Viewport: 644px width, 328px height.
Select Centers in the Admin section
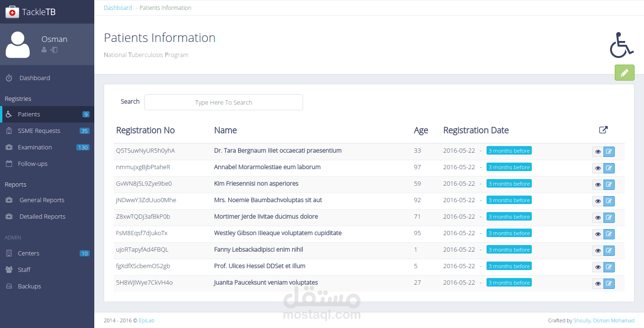point(29,254)
